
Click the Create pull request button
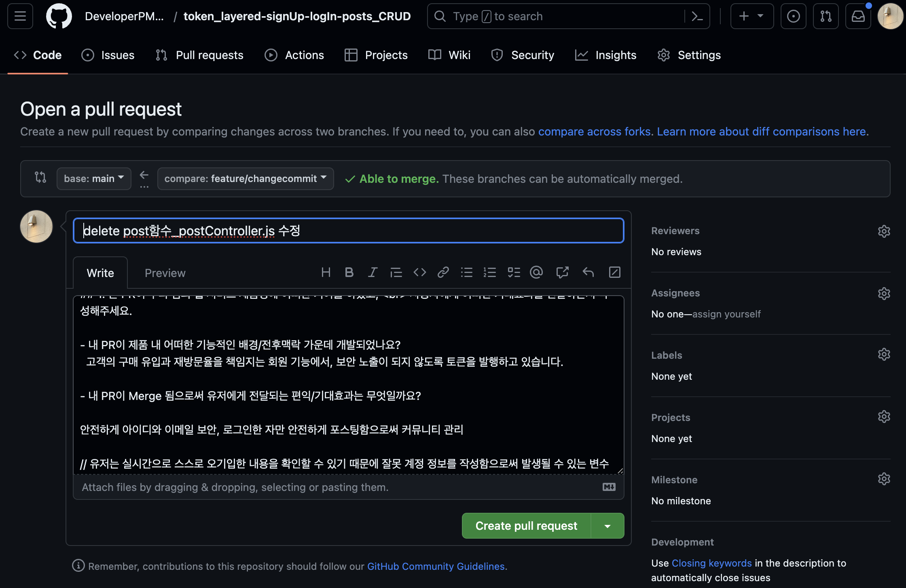[x=526, y=526]
